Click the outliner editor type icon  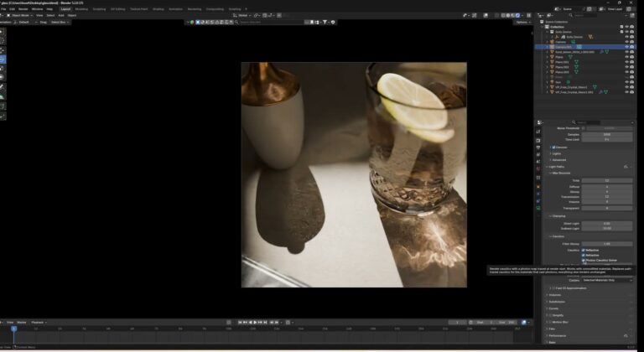541,15
